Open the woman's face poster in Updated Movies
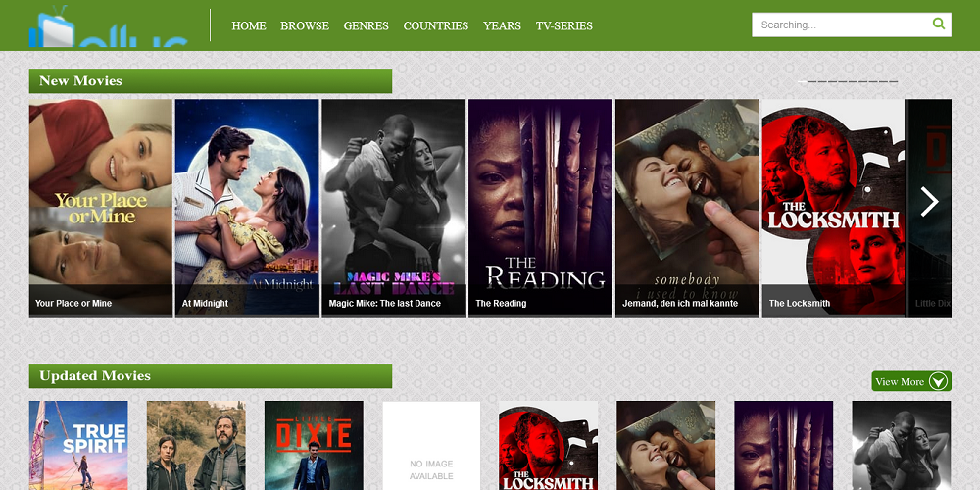 (784, 445)
